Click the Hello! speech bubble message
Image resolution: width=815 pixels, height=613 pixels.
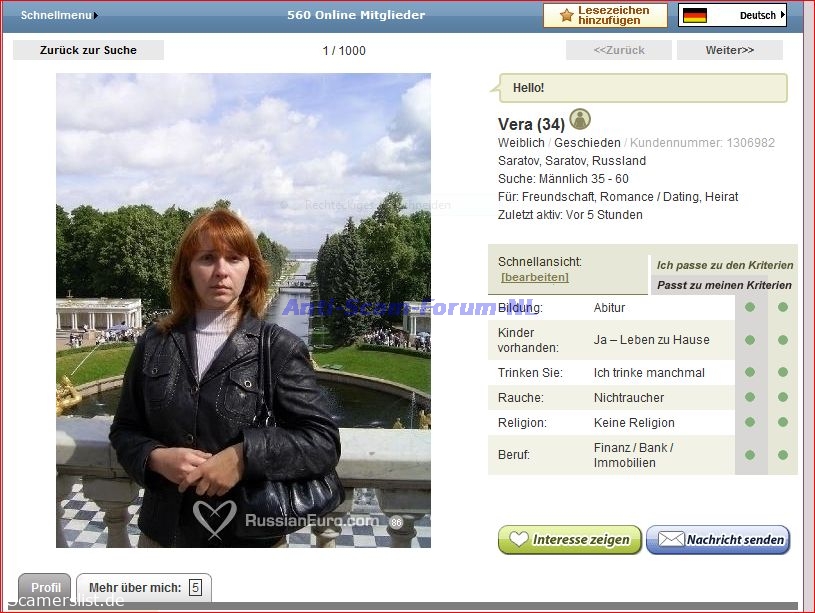tap(642, 88)
